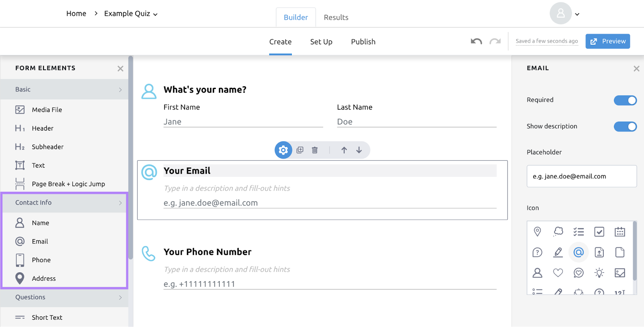
Task: Click the What's your name? heading
Action: 205,90
